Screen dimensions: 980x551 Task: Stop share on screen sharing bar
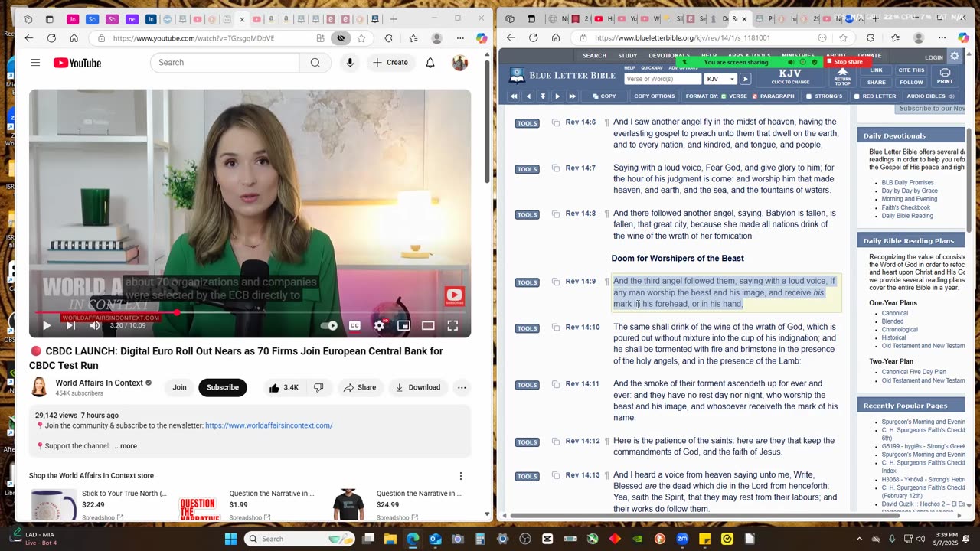[x=848, y=62]
